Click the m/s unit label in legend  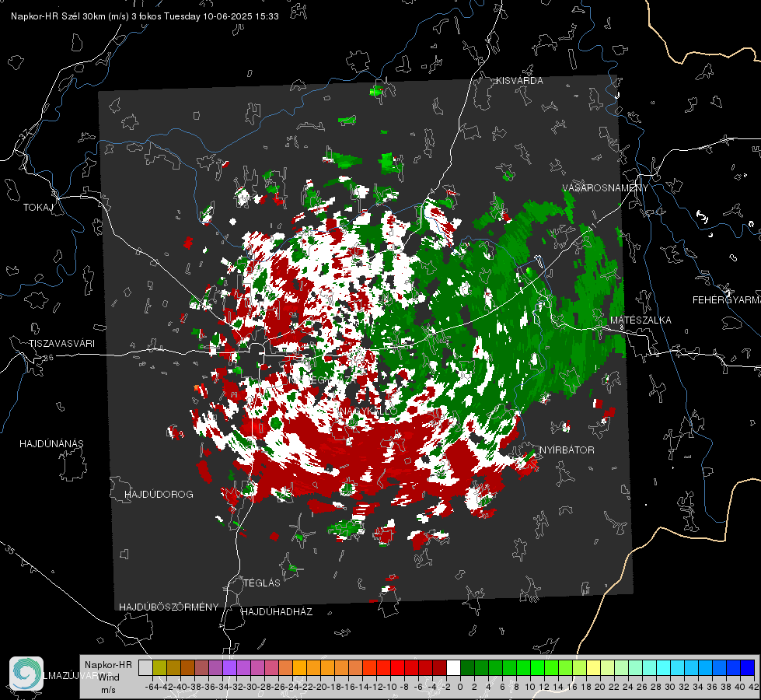pyautogui.click(x=108, y=690)
